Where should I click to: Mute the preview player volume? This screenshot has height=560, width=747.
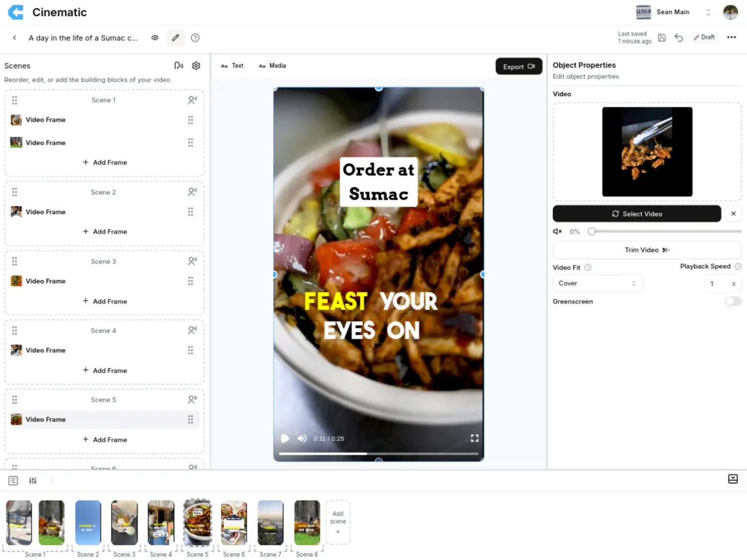(x=302, y=439)
